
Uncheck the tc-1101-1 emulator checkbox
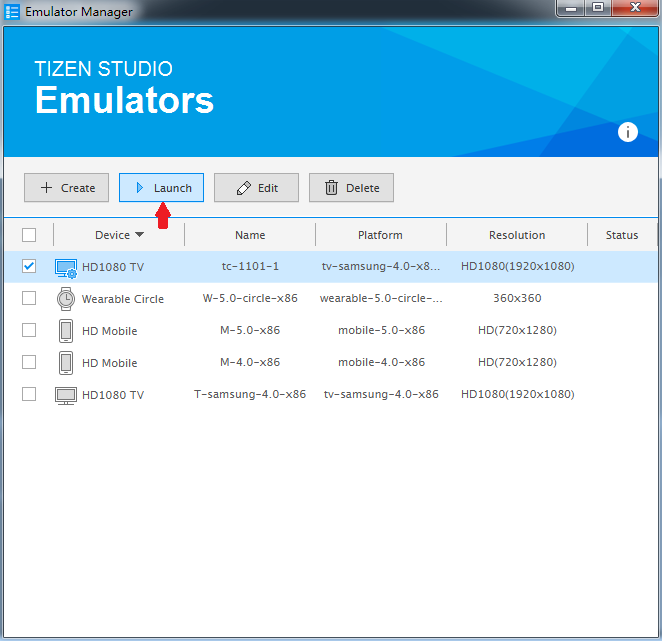(29, 266)
